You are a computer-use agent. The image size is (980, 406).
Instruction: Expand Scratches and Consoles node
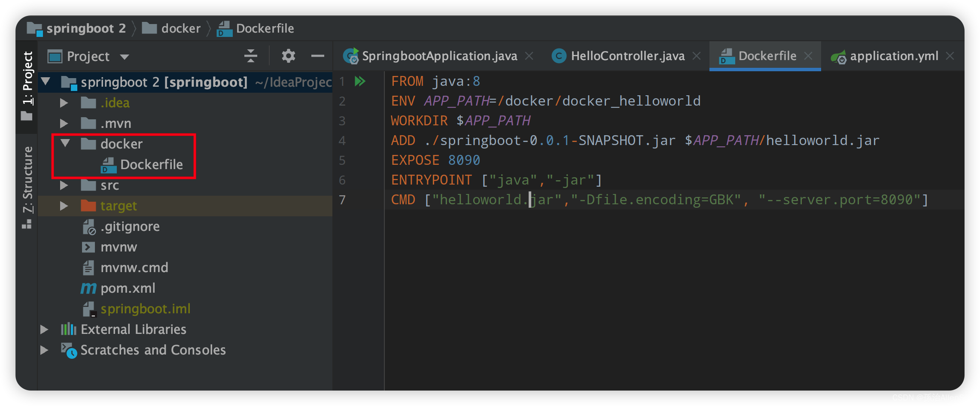[x=44, y=350]
